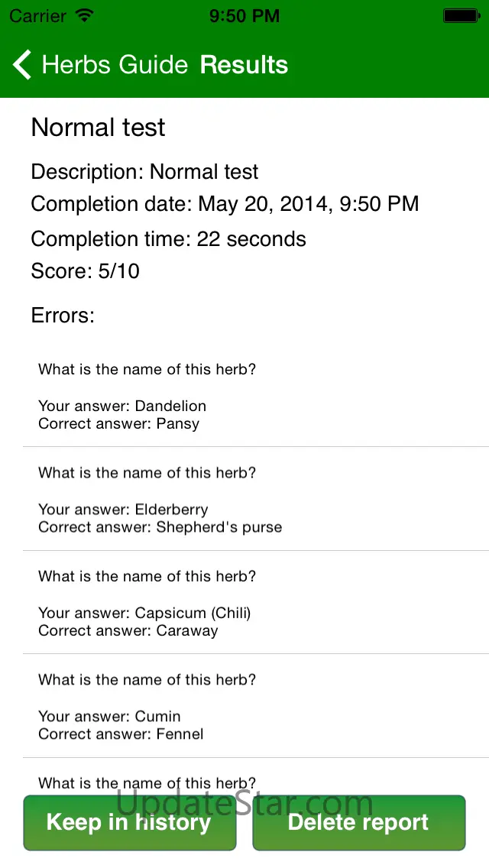The width and height of the screenshot is (489, 868).
Task: Tap the Completion time: 22 seconds text
Action: (168, 239)
